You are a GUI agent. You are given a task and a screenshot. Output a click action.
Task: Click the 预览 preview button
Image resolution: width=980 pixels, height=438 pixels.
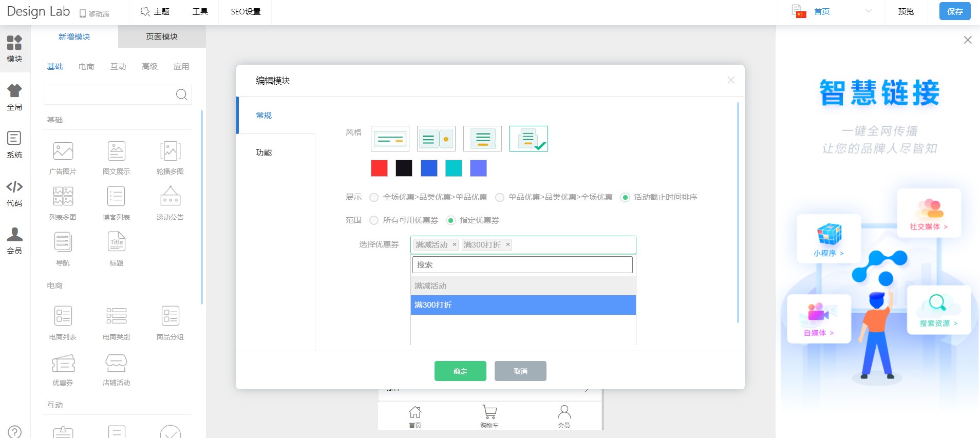(x=906, y=11)
